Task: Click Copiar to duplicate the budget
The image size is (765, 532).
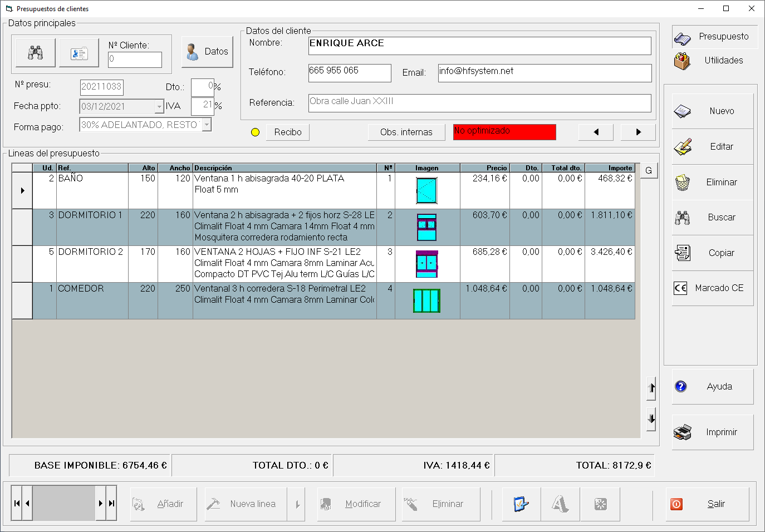Action: [x=713, y=253]
